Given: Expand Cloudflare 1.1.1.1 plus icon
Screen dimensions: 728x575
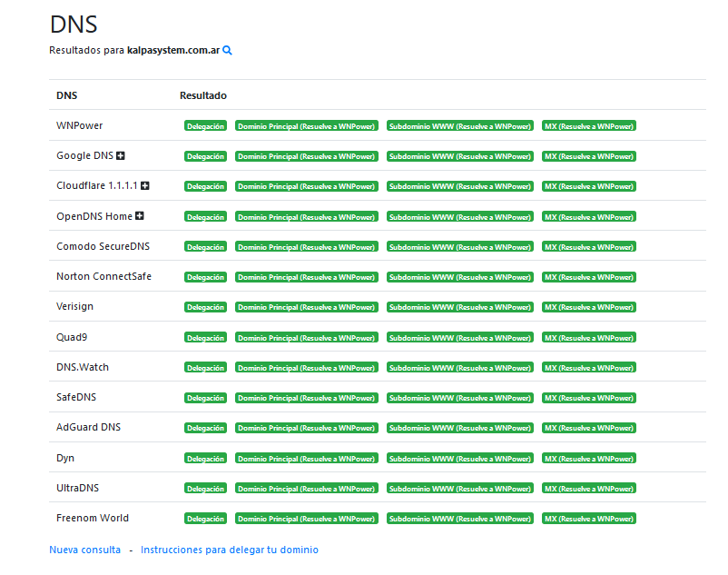Looking at the screenshot, I should coord(145,186).
